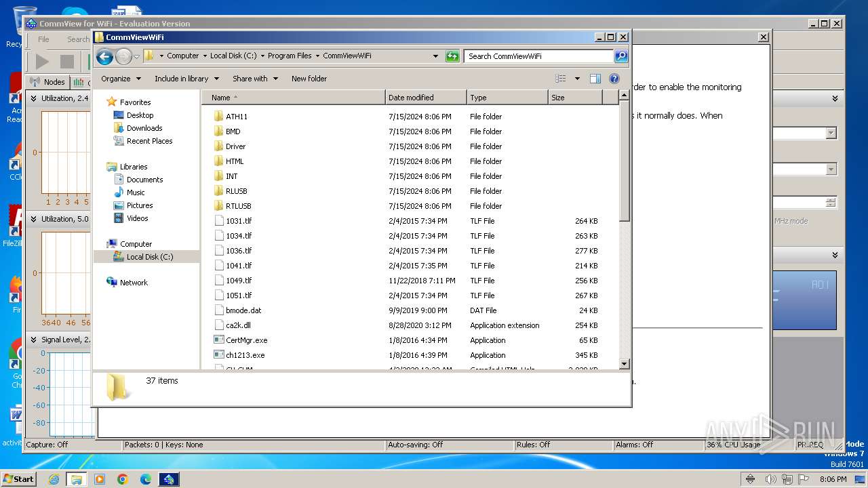Screen dimensions: 868x488
Task: Click Computer in the breadcrumb path
Action: [183, 56]
